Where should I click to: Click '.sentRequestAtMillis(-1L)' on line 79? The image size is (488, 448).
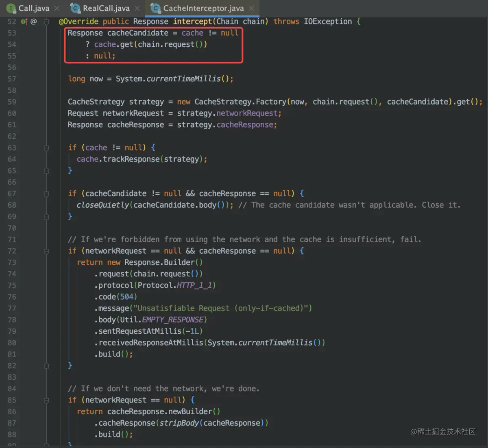148,331
